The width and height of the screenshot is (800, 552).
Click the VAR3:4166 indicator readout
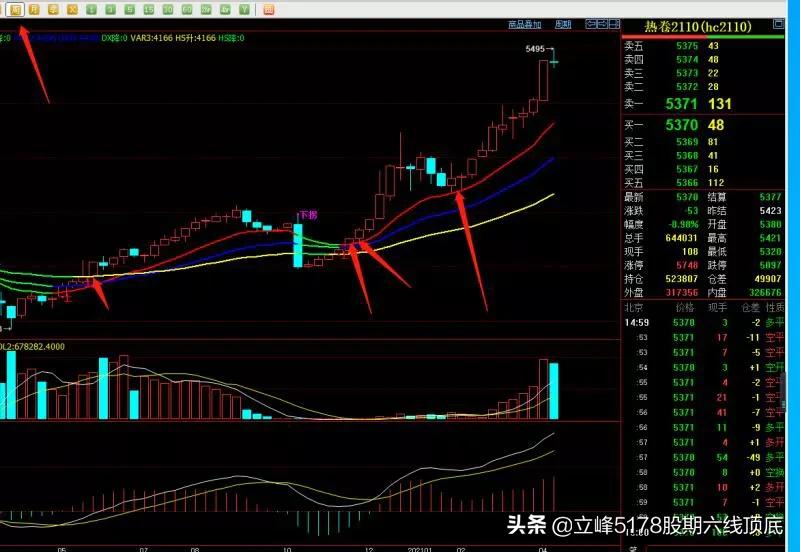(x=152, y=38)
